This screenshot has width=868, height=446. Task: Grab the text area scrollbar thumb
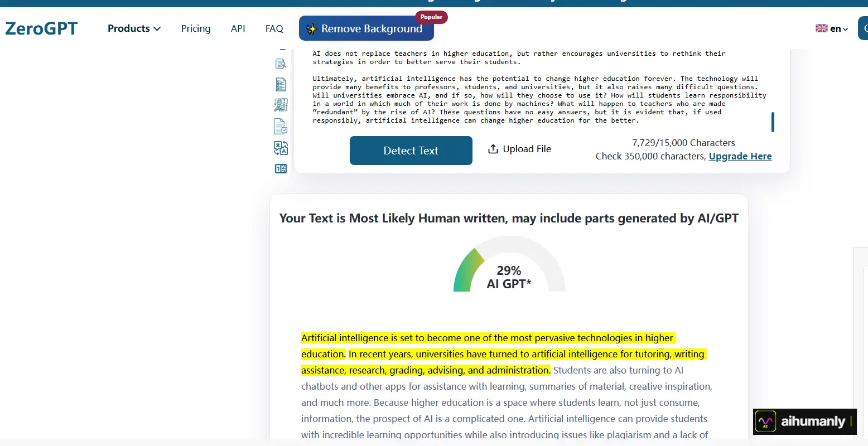click(773, 122)
